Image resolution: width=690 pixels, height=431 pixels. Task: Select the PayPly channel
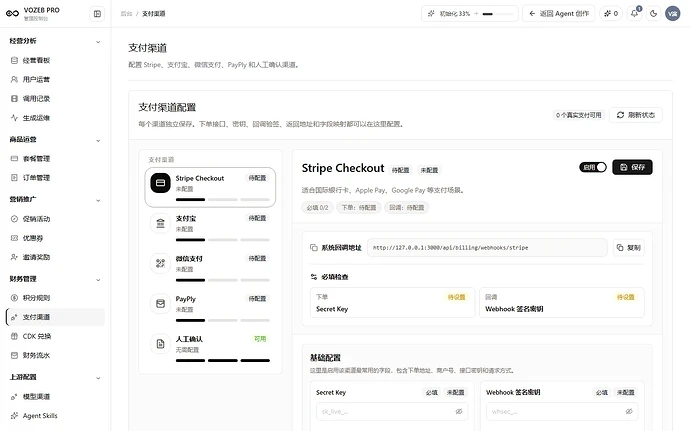click(x=210, y=307)
